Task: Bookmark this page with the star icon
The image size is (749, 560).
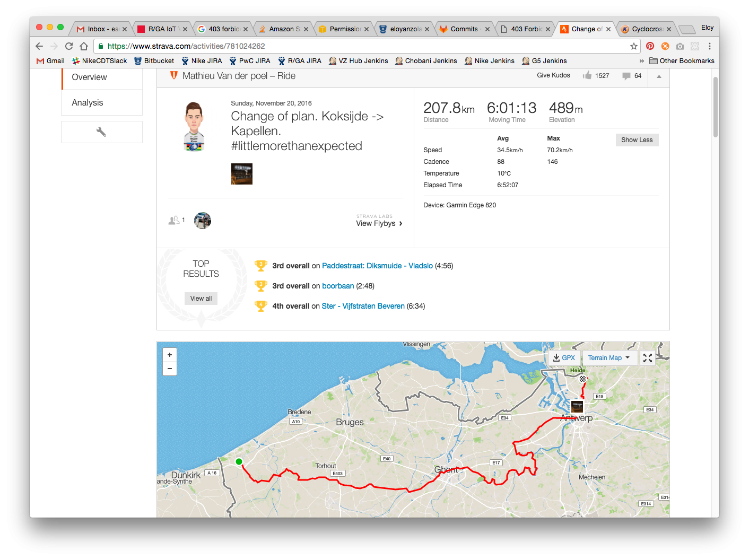Action: [633, 46]
